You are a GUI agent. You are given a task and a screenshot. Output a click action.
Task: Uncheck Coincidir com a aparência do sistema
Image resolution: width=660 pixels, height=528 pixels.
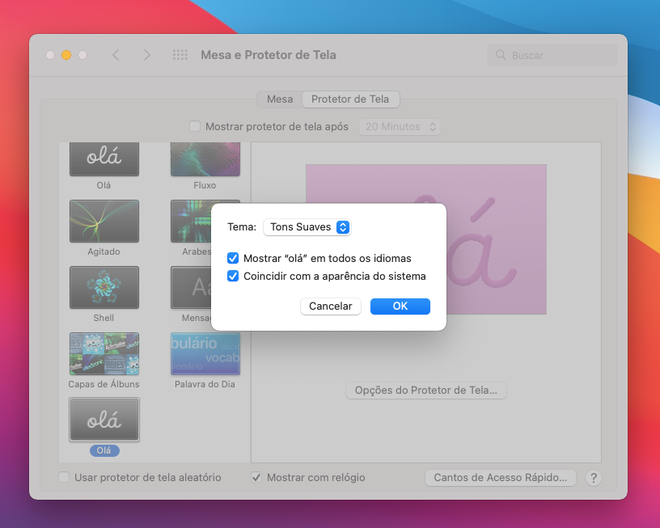[x=233, y=276]
